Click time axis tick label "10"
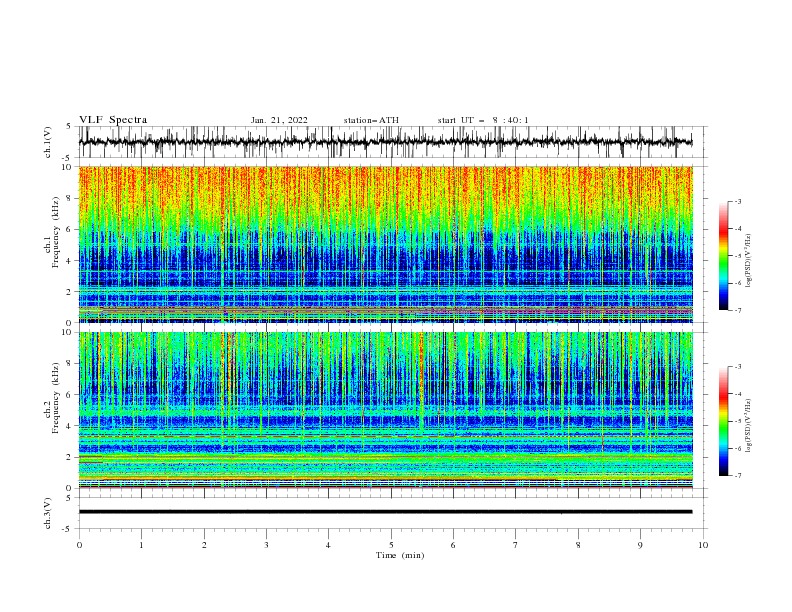This screenshot has height=612, width=792. click(x=703, y=545)
